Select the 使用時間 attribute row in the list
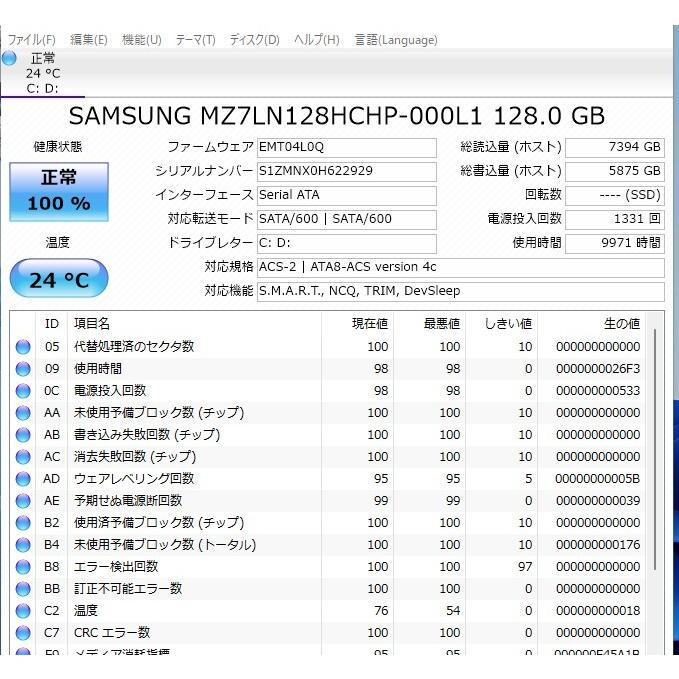 pyautogui.click(x=328, y=369)
